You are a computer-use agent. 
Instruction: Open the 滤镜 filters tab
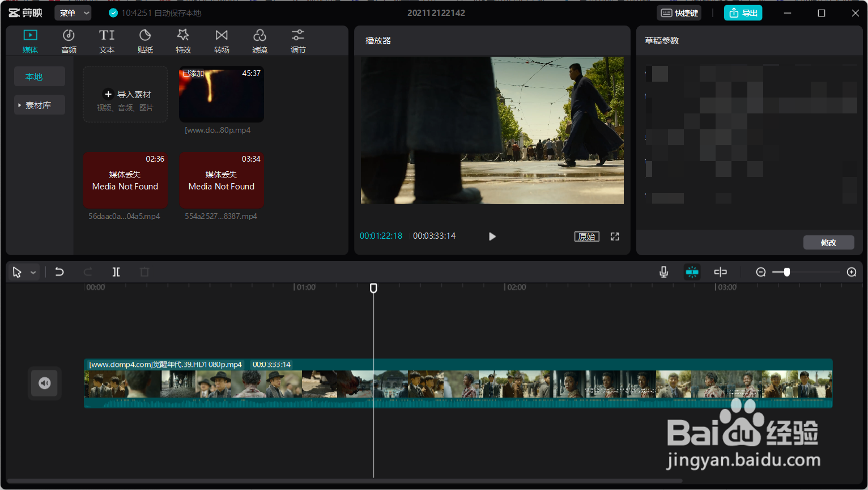pyautogui.click(x=259, y=41)
